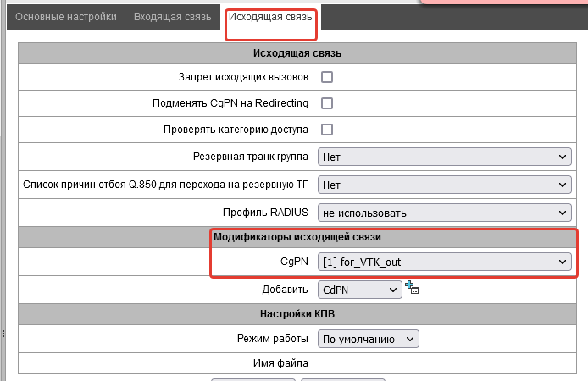Click the Модификаторы исходящей связи header
The height and width of the screenshot is (381, 588).
pyautogui.click(x=297, y=237)
